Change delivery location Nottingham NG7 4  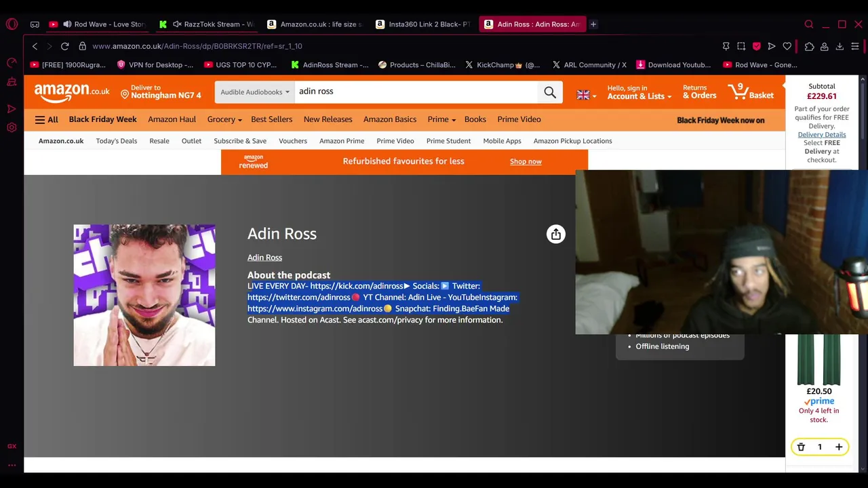point(161,92)
